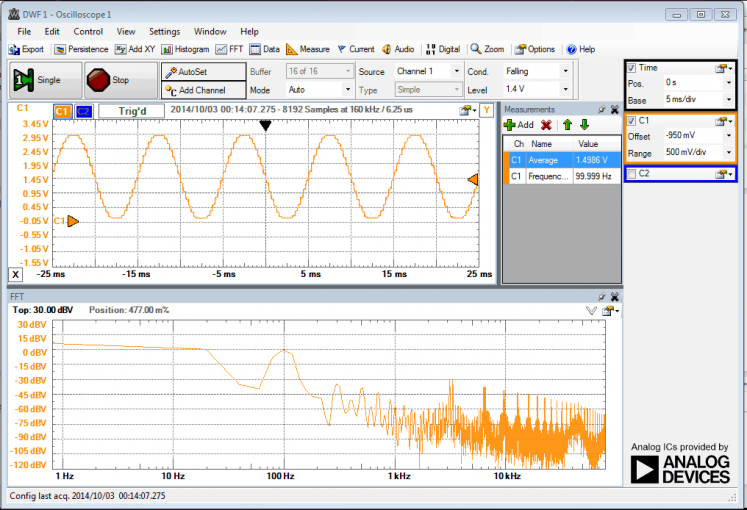
Task: Click the AutoSet button
Action: (x=204, y=72)
